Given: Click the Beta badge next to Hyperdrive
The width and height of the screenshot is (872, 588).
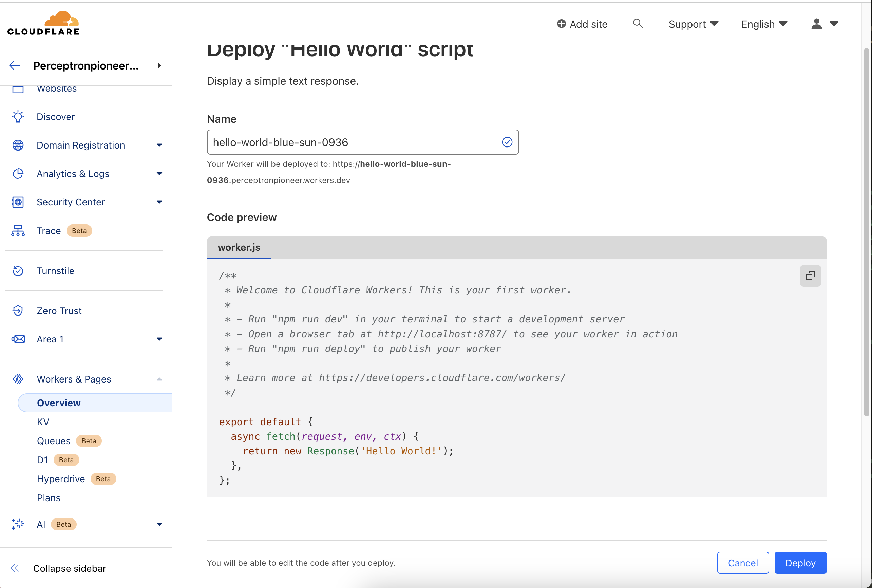Looking at the screenshot, I should 103,479.
